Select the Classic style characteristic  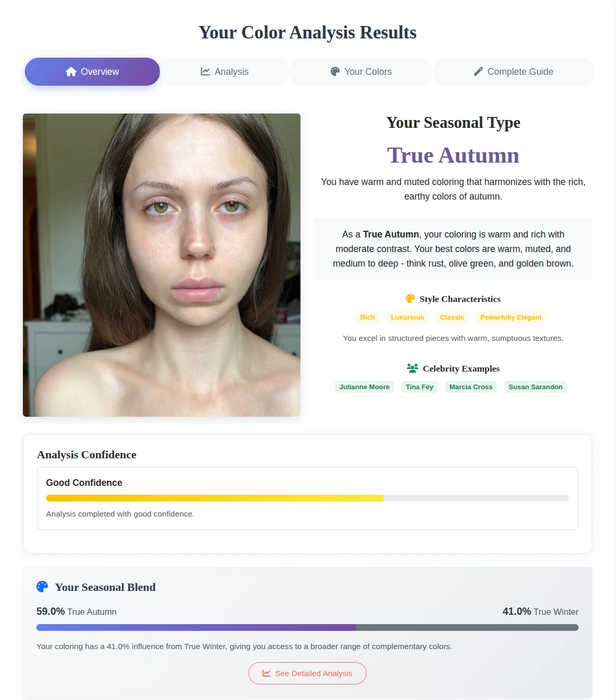[452, 317]
